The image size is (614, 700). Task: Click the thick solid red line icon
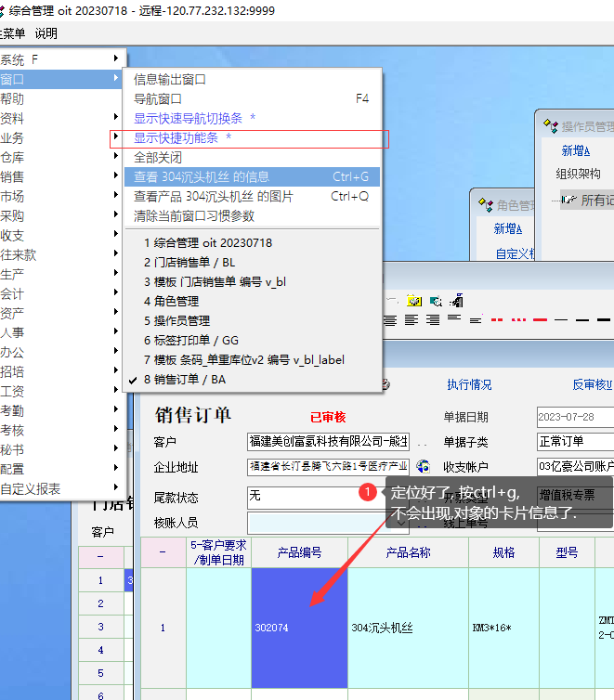coord(540,319)
